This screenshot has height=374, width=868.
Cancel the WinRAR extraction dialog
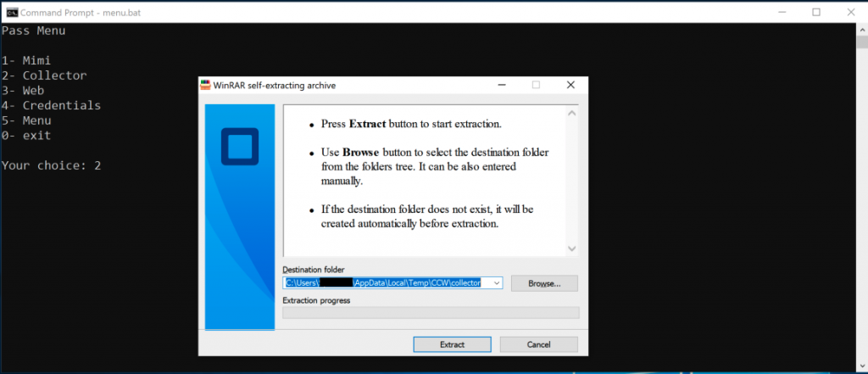(538, 344)
